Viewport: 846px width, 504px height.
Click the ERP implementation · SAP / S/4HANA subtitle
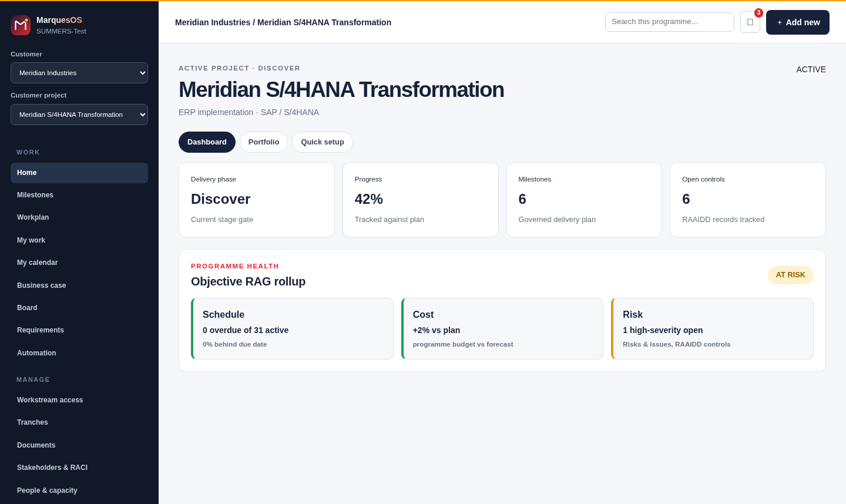[x=249, y=112]
